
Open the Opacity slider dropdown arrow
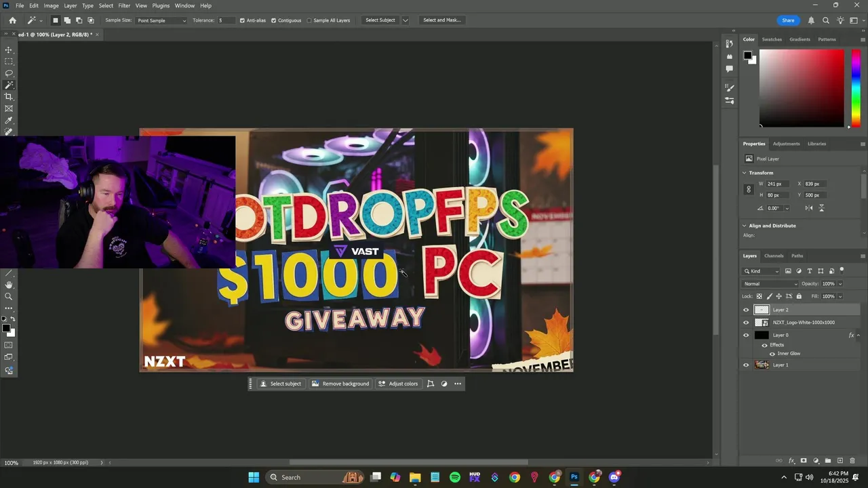[x=840, y=284]
